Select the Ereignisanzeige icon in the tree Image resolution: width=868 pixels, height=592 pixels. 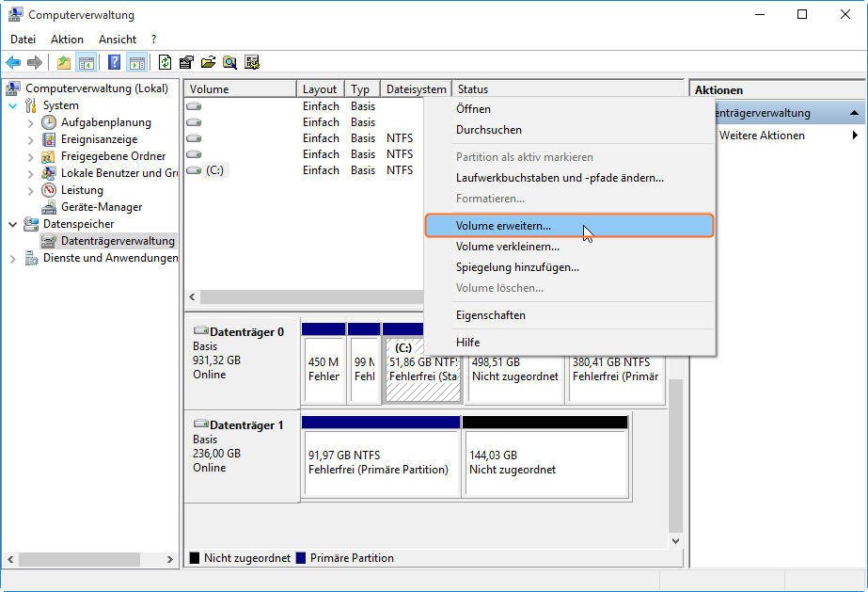pos(49,139)
